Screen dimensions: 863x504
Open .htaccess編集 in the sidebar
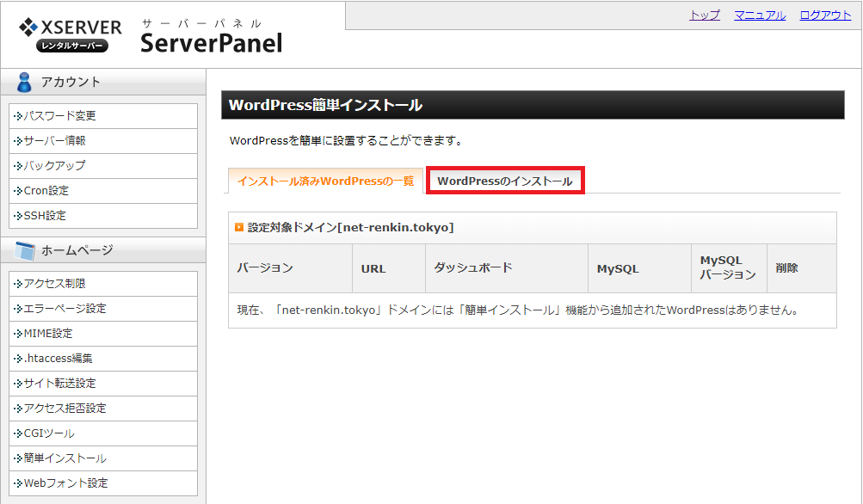tap(103, 359)
